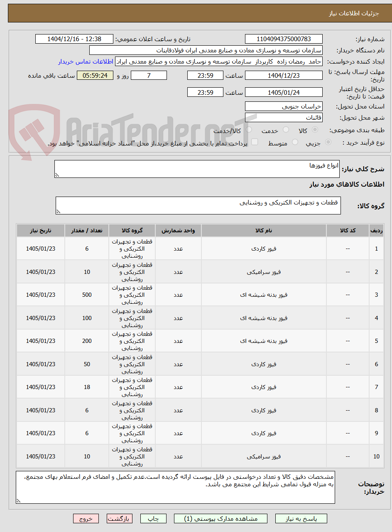Click the response deadline date 1404/12/23
The width and height of the screenshot is (392, 532).
point(284,75)
